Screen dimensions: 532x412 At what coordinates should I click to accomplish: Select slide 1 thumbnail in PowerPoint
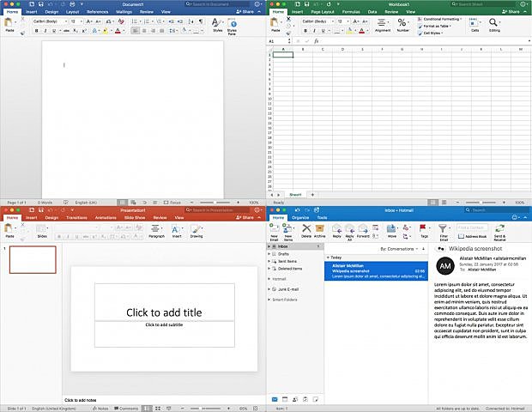33,259
